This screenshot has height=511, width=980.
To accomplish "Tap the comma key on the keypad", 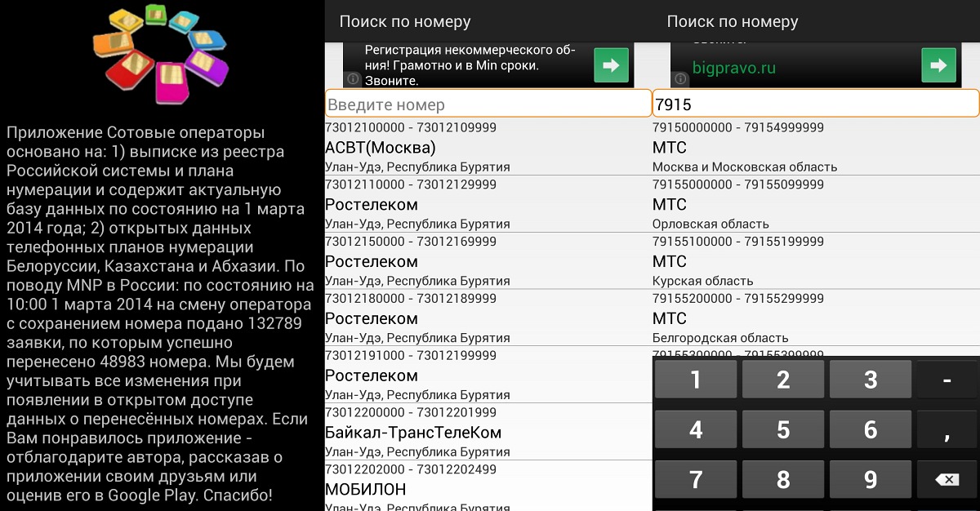I will click(947, 429).
